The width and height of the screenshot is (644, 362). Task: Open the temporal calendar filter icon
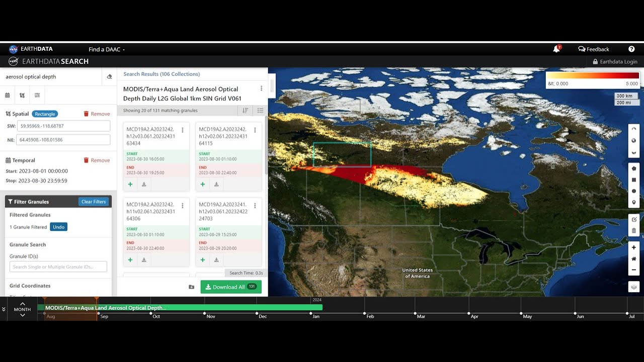point(8,95)
